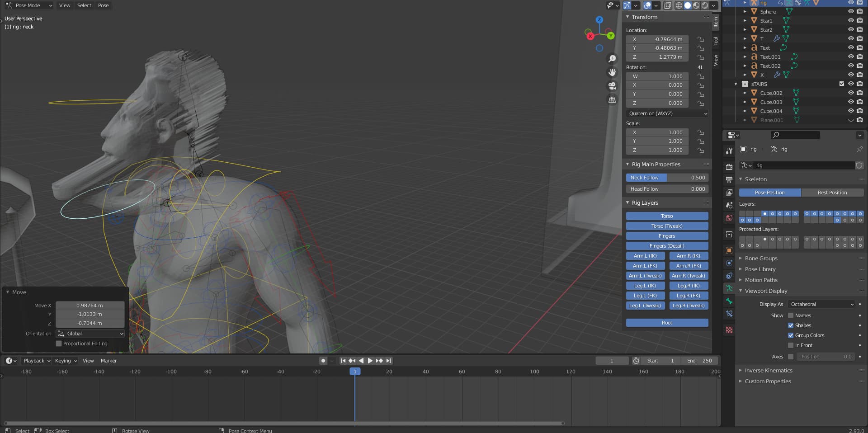Screen dimensions: 868x433
Task: Open Tool properties tab (wrench icon)
Action: point(729,151)
